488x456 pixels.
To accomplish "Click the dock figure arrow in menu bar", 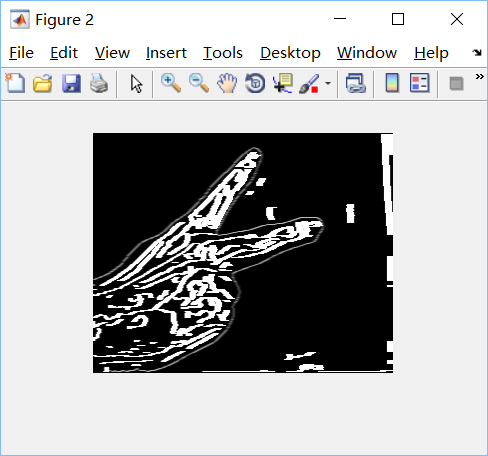I will point(477,52).
